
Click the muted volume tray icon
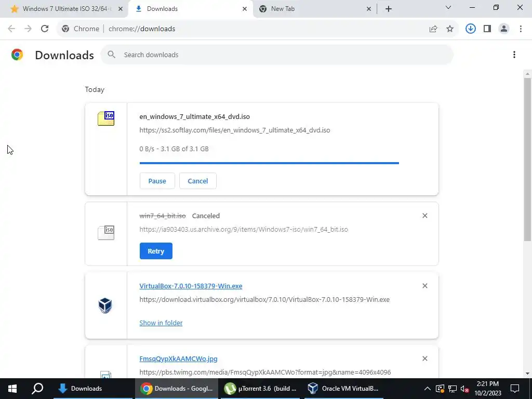click(464, 389)
